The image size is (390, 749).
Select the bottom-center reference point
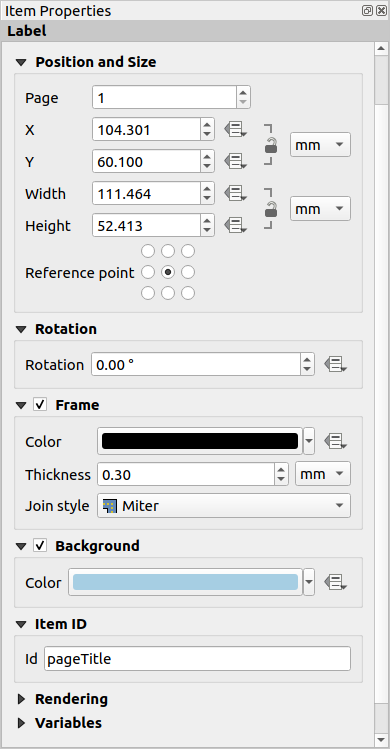click(168, 293)
